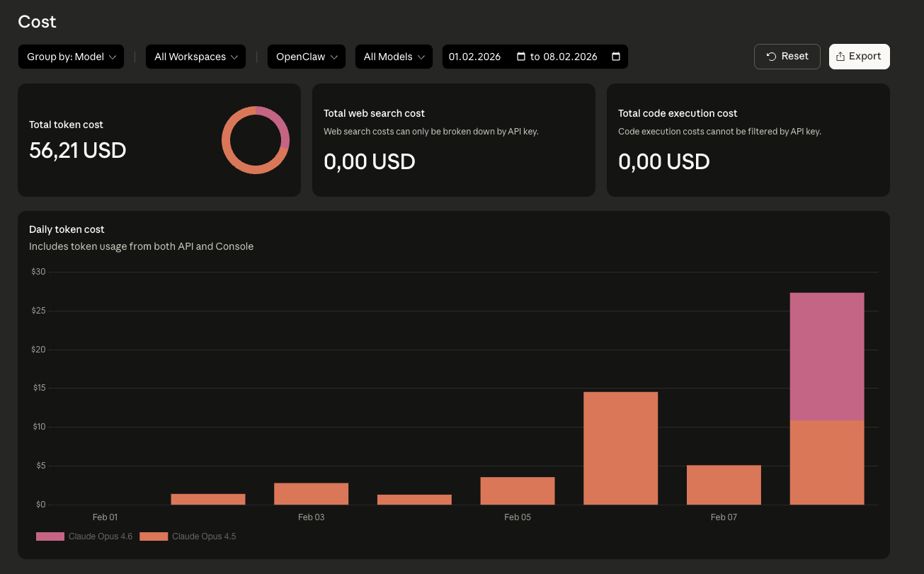The height and width of the screenshot is (574, 924).
Task: Select the Claude Opus 4.5 legend swatch
Action: (x=154, y=536)
